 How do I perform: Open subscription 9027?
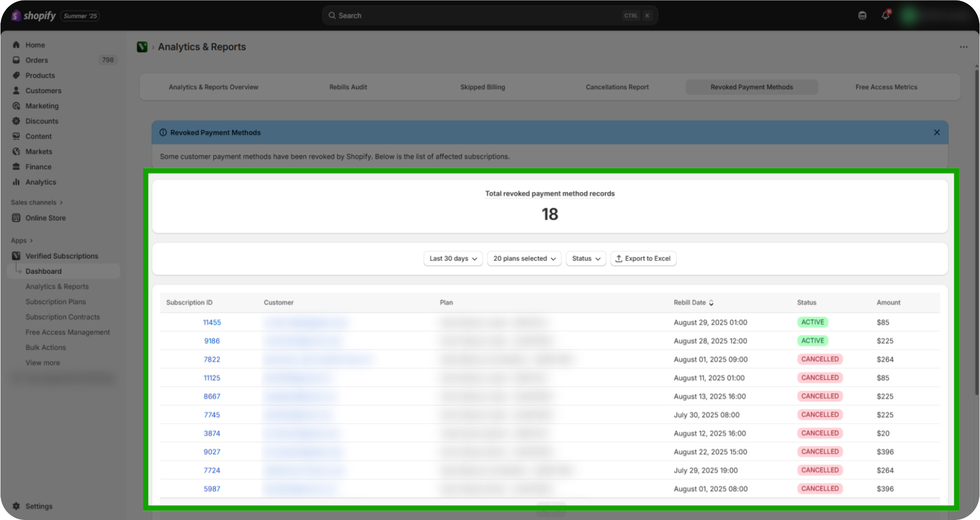coord(212,452)
